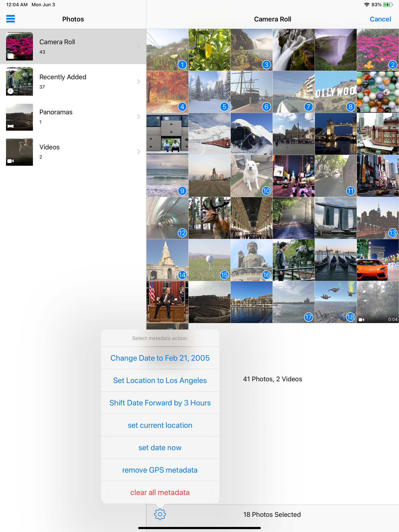This screenshot has height=532, width=399.
Task: Tap the gear metadata actions icon
Action: (160, 514)
